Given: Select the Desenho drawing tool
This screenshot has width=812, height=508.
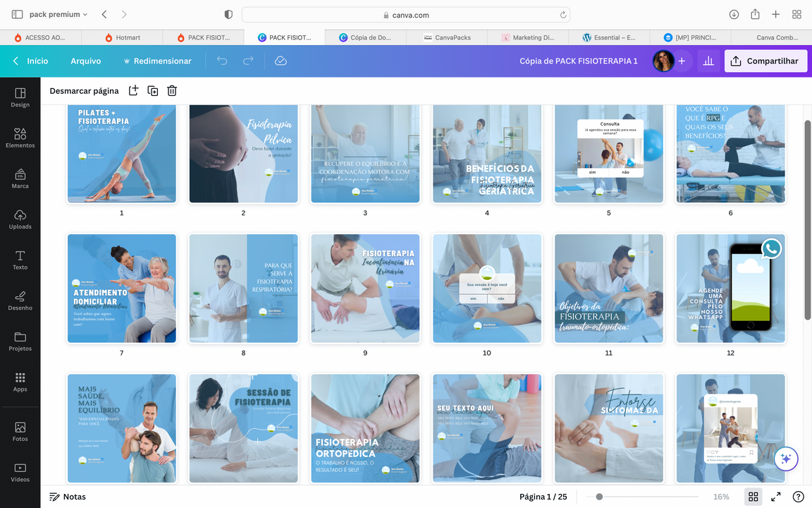Looking at the screenshot, I should [x=20, y=300].
